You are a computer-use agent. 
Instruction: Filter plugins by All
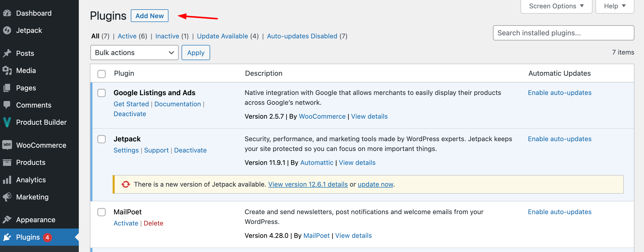pos(95,36)
